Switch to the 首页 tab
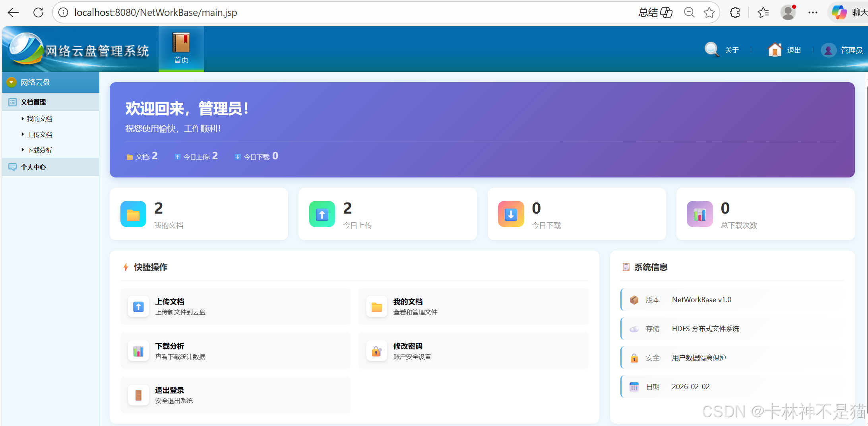This screenshot has height=426, width=868. (181, 48)
